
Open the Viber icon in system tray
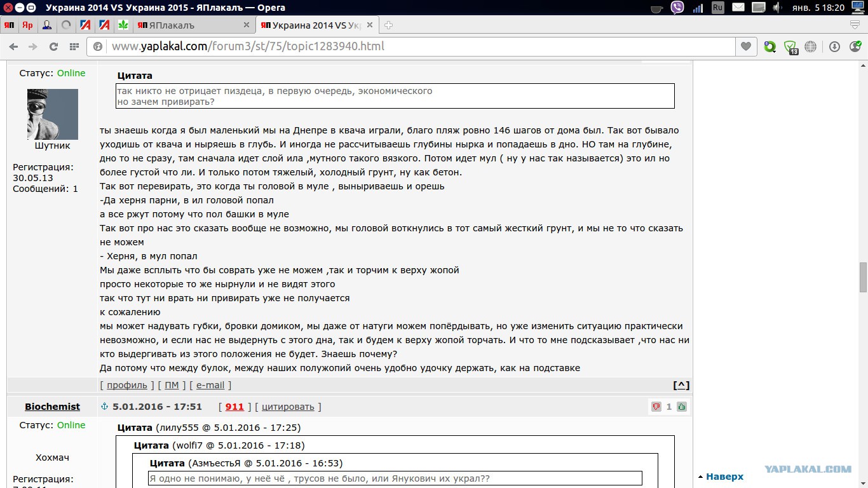[677, 8]
